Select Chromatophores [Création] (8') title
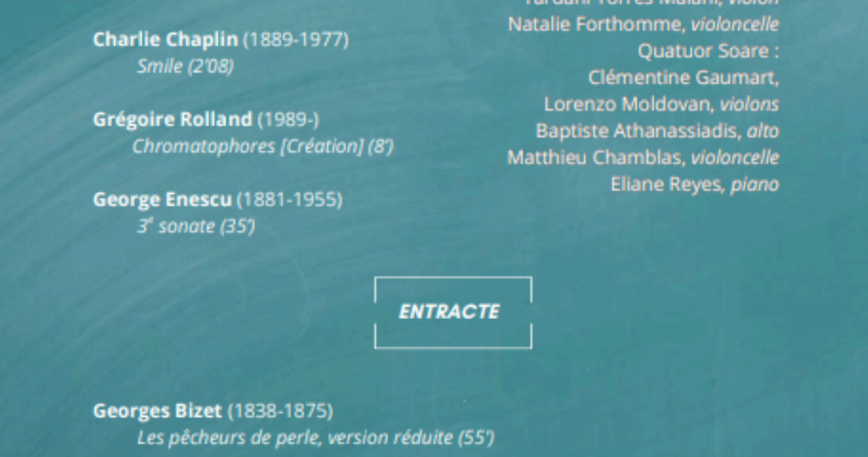The image size is (868, 457). pyautogui.click(x=262, y=146)
